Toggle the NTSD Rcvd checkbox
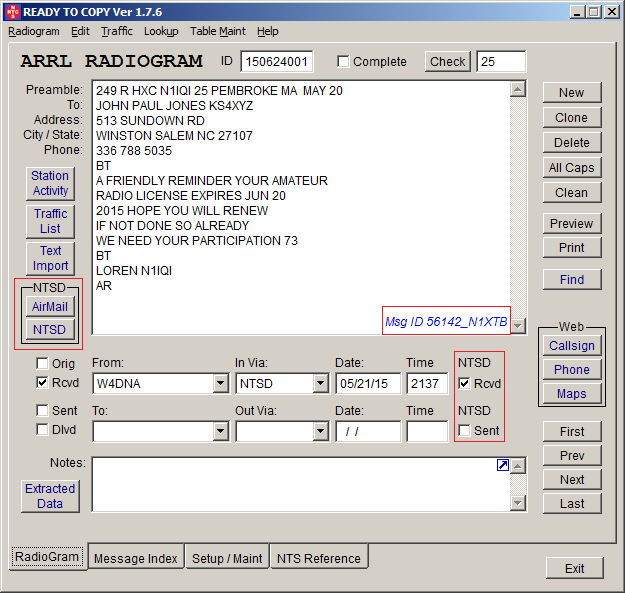This screenshot has height=593, width=625. coord(464,383)
